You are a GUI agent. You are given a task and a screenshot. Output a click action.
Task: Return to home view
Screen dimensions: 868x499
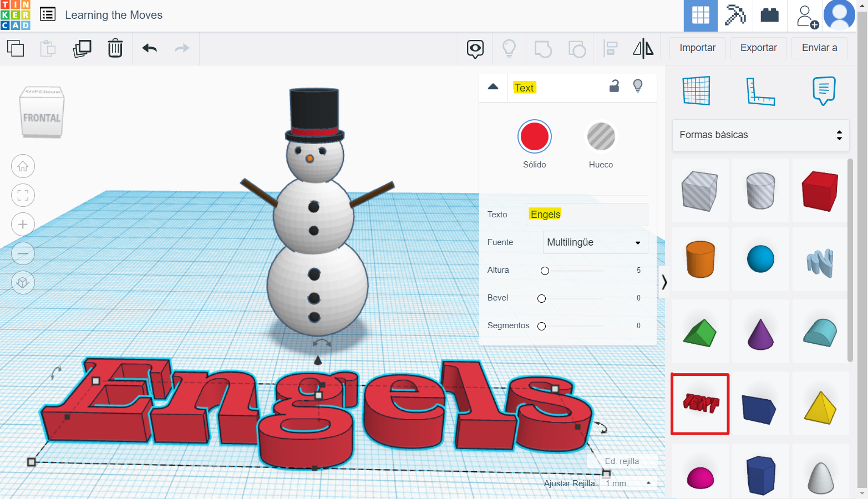click(x=23, y=166)
